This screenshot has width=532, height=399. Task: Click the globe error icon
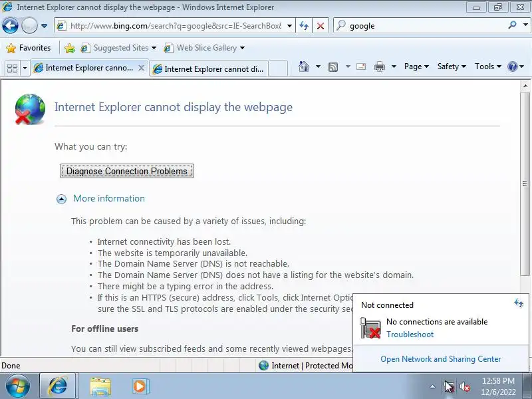point(30,109)
